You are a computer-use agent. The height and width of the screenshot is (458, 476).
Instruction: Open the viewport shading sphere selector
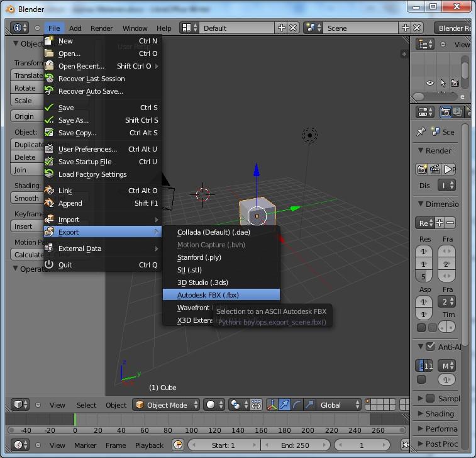tap(214, 405)
